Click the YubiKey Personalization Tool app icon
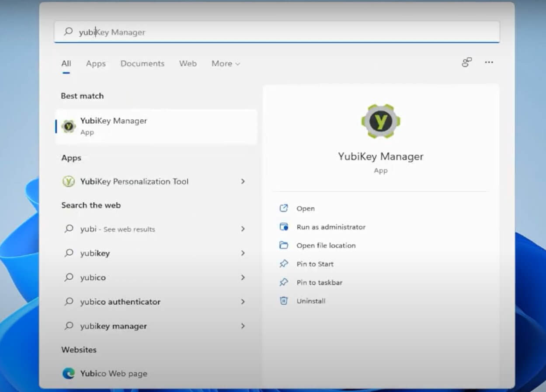The image size is (546, 392). (x=69, y=181)
